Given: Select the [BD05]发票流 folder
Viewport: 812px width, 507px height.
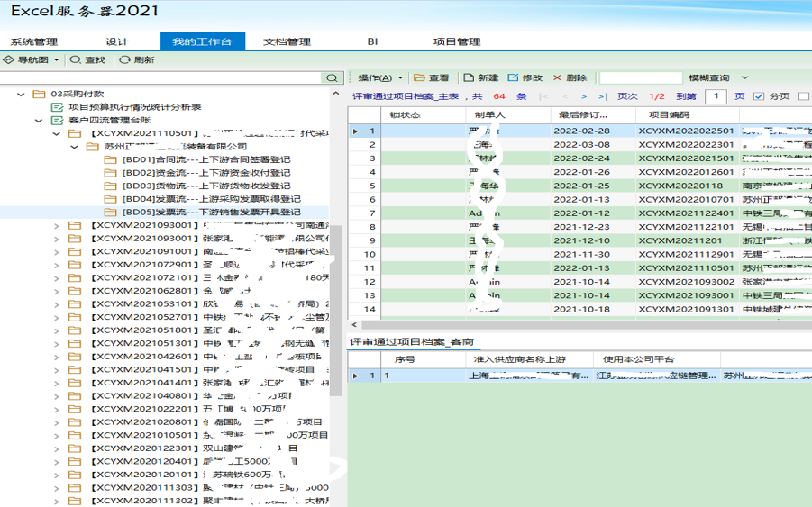Looking at the screenshot, I should [x=203, y=213].
